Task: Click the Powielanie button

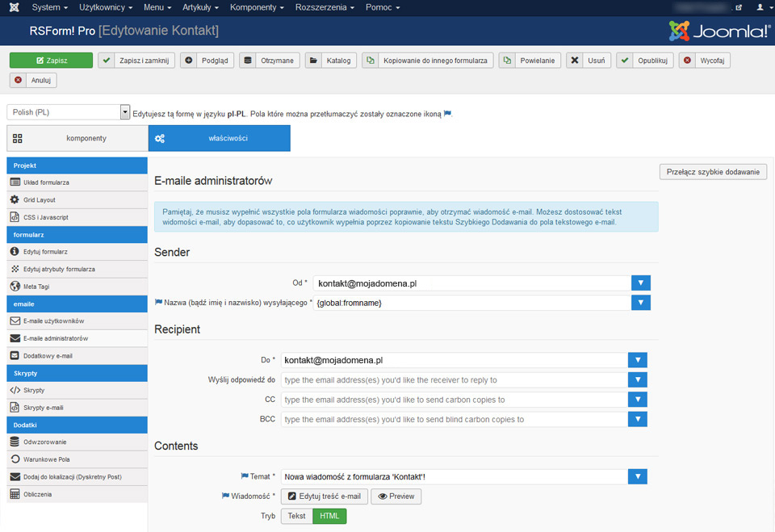Action: point(530,61)
